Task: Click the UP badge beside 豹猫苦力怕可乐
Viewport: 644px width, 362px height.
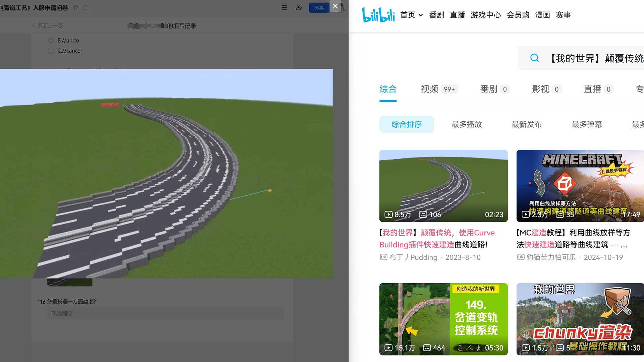Action: tap(521, 257)
